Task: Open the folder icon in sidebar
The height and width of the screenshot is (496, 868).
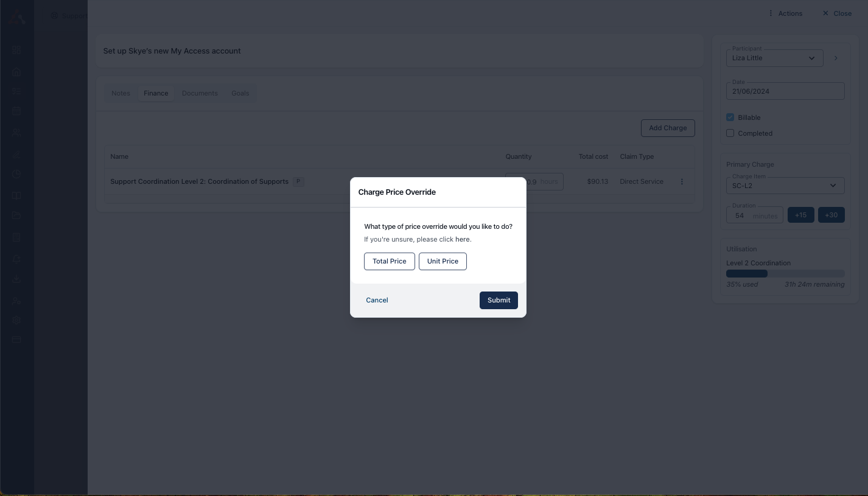Action: point(16,215)
